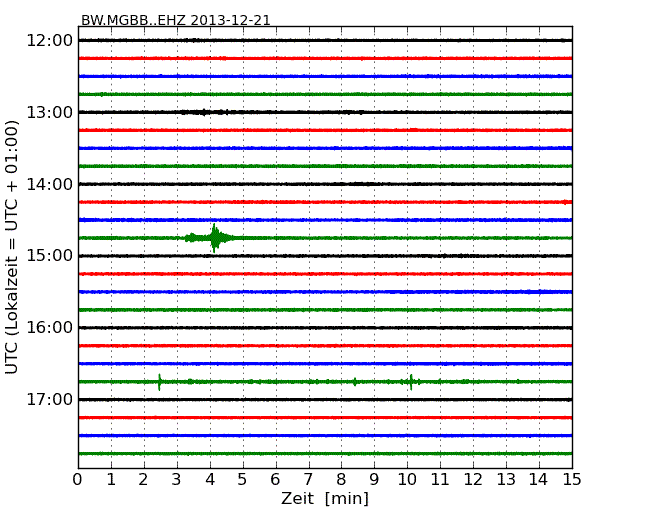Click x-axis tick label 10
Image resolution: width=650 pixels, height=520 pixels.
[x=407, y=480]
